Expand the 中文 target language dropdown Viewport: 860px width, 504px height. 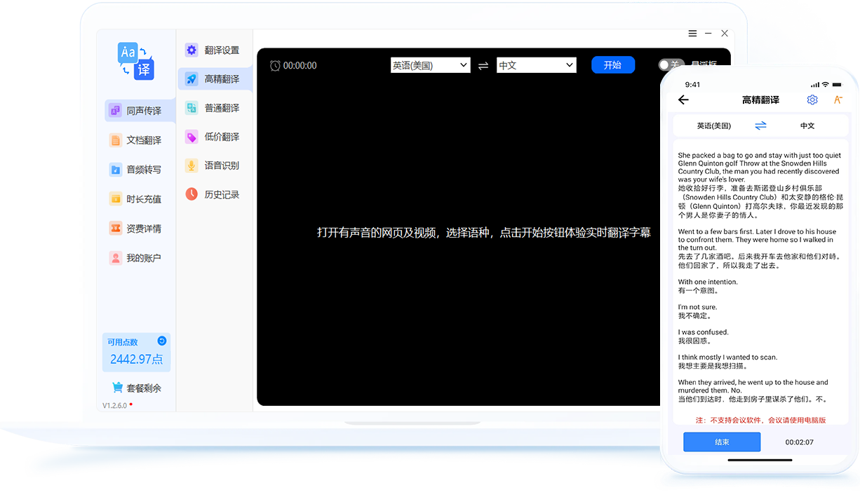click(x=536, y=65)
